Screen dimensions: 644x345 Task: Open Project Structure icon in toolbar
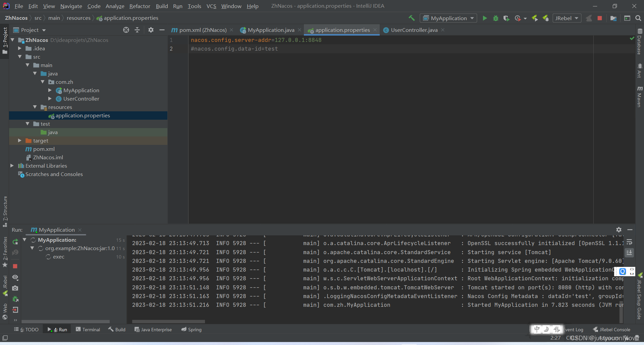613,18
